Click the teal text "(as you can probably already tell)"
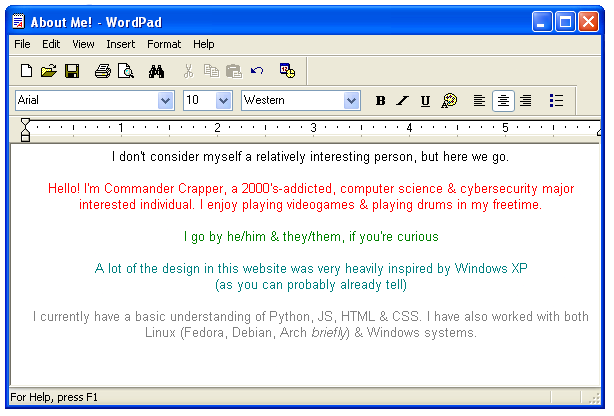This screenshot has width=614, height=416. click(311, 285)
